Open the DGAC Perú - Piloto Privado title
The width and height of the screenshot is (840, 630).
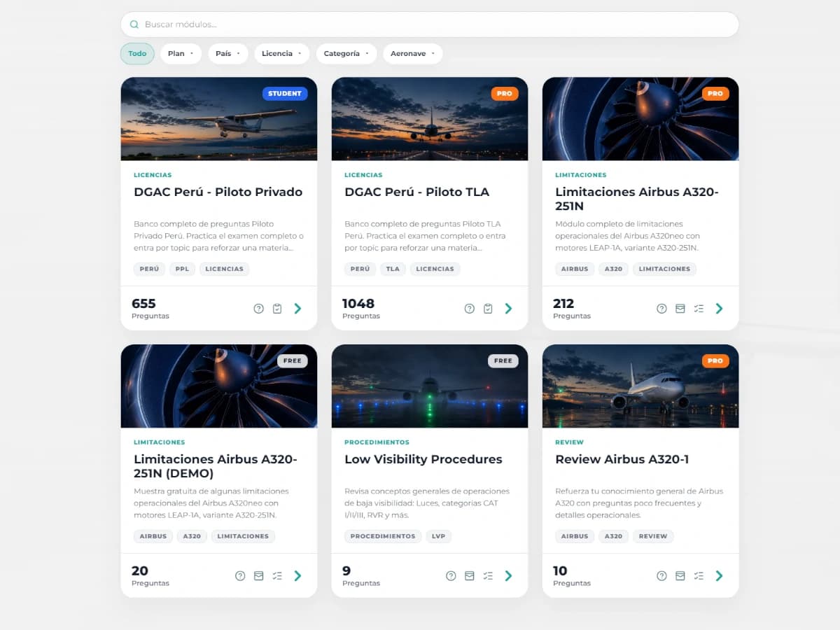click(x=218, y=192)
